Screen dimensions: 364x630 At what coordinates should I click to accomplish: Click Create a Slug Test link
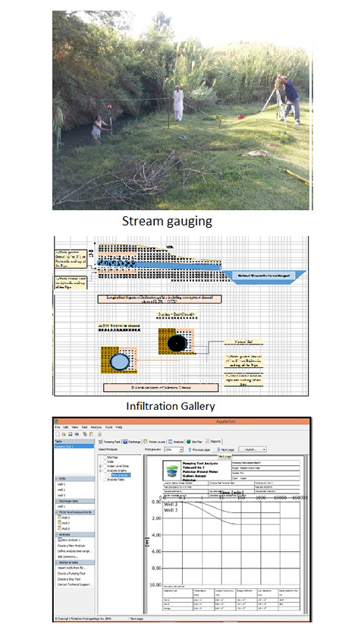click(x=69, y=579)
